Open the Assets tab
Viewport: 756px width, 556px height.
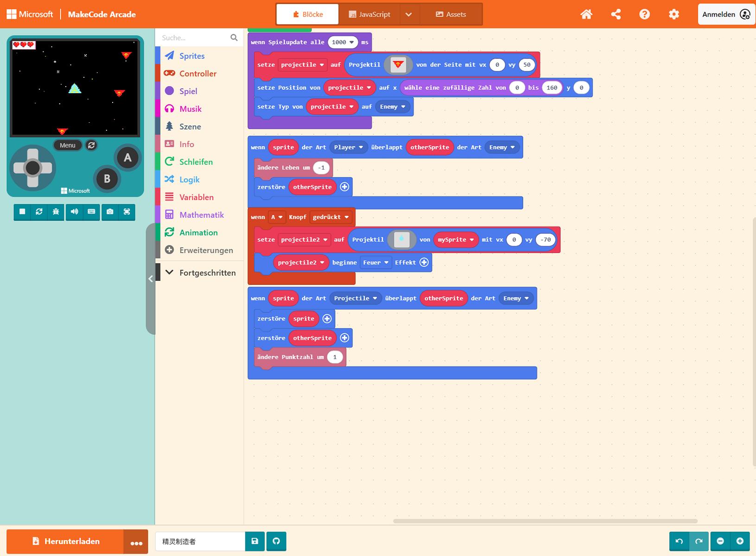[451, 14]
